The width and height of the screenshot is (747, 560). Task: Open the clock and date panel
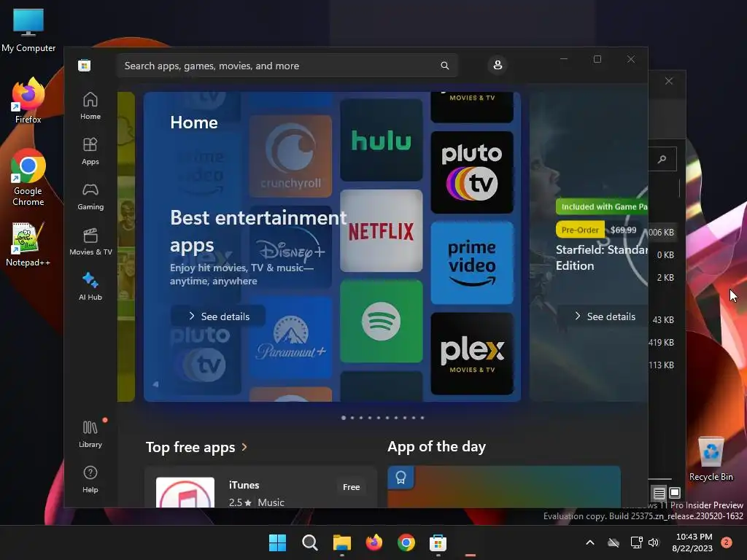click(x=692, y=542)
